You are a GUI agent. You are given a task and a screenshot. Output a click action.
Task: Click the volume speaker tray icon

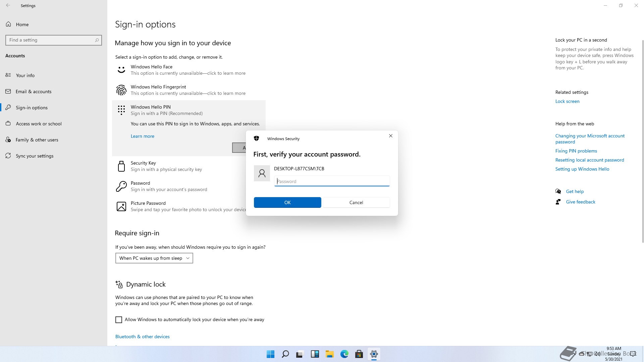point(598,354)
